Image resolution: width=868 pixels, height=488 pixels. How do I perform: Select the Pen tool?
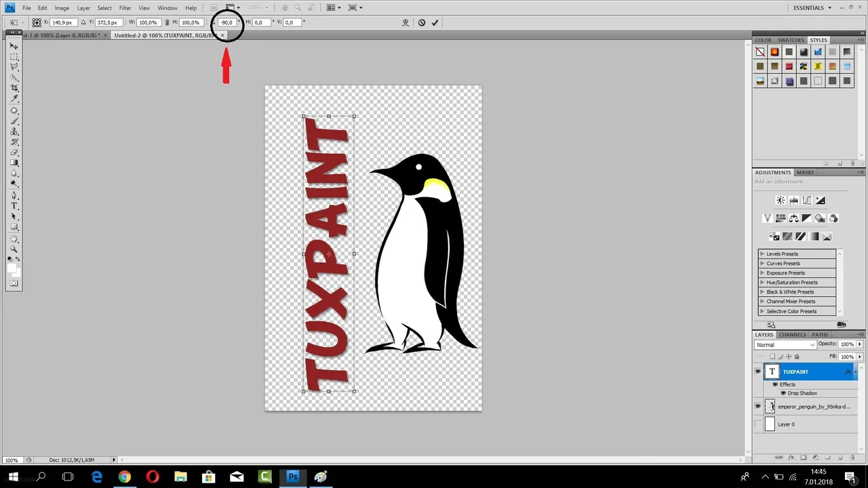pos(14,194)
